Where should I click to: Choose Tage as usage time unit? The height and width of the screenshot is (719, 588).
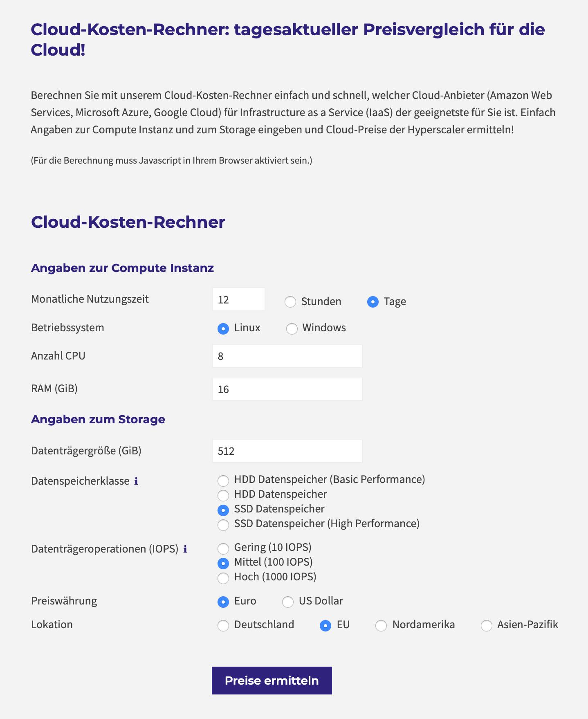373,302
